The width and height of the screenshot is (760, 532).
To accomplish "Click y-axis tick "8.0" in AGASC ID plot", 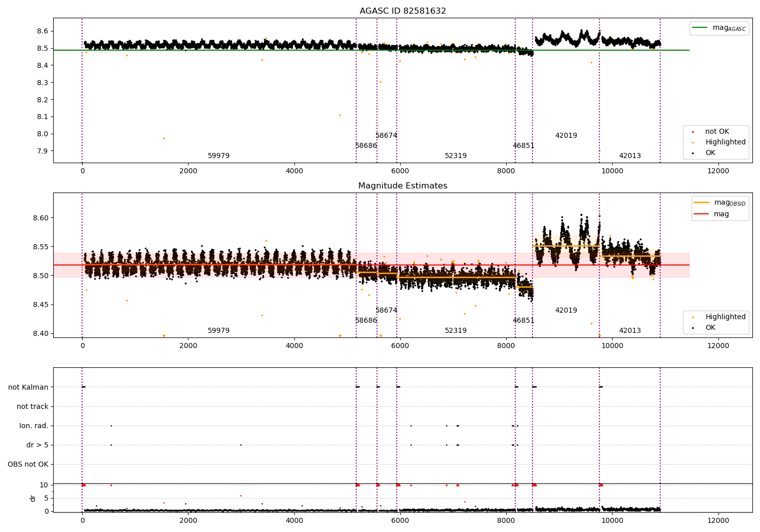I will (x=43, y=134).
